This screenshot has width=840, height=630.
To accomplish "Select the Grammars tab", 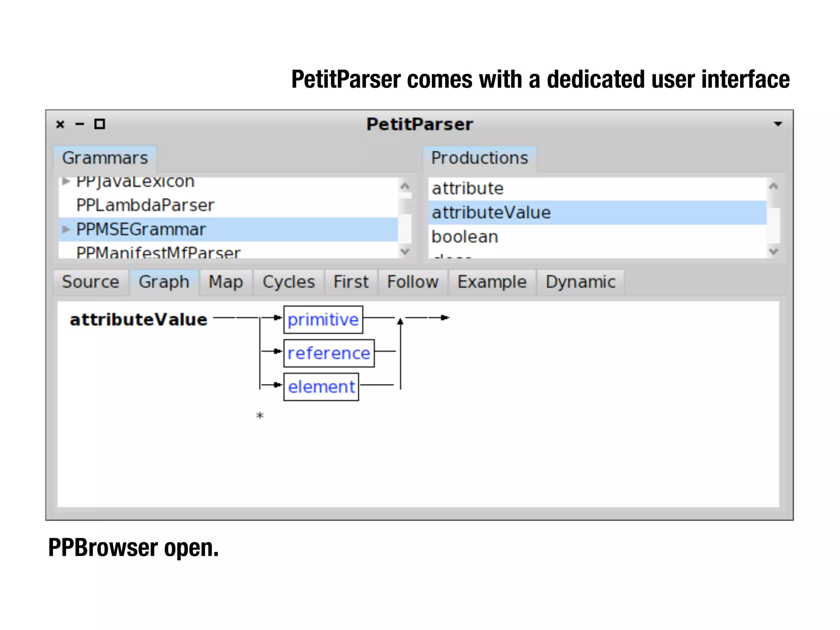I will pyautogui.click(x=105, y=158).
